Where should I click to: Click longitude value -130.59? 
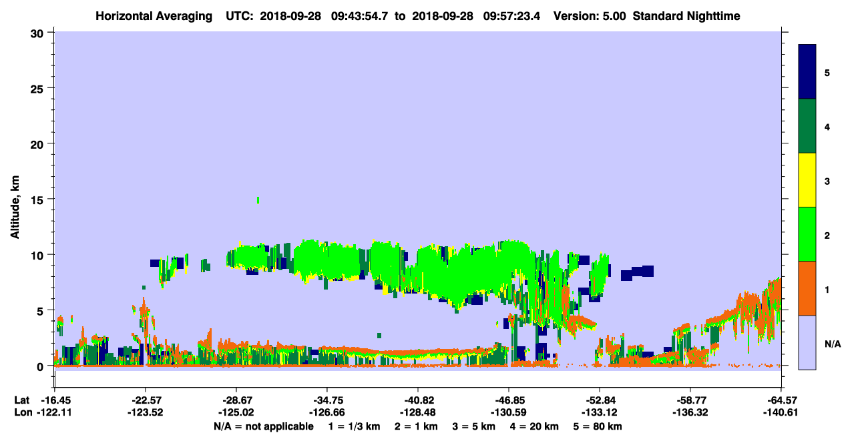point(509,412)
